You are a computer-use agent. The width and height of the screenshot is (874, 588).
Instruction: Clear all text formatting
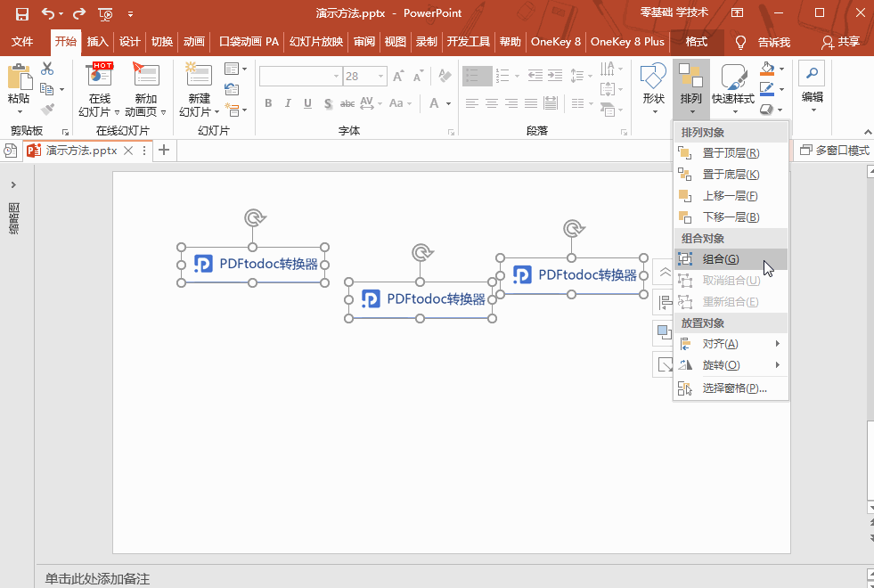click(x=445, y=76)
